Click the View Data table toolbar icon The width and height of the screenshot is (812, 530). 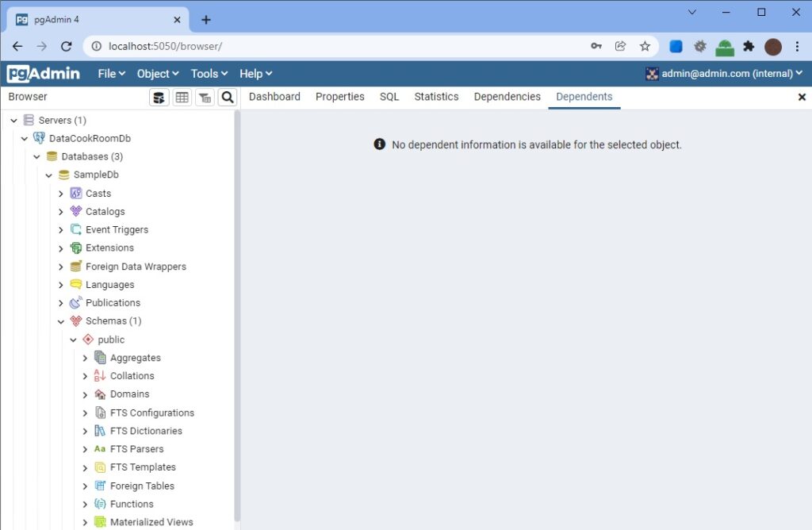(182, 98)
